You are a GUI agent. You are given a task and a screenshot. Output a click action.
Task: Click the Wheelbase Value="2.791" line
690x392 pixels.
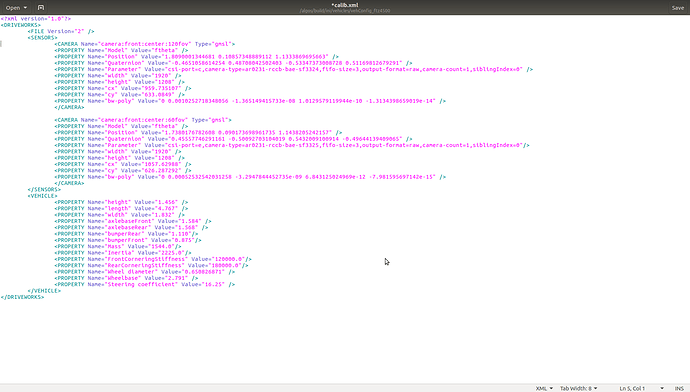coord(126,278)
